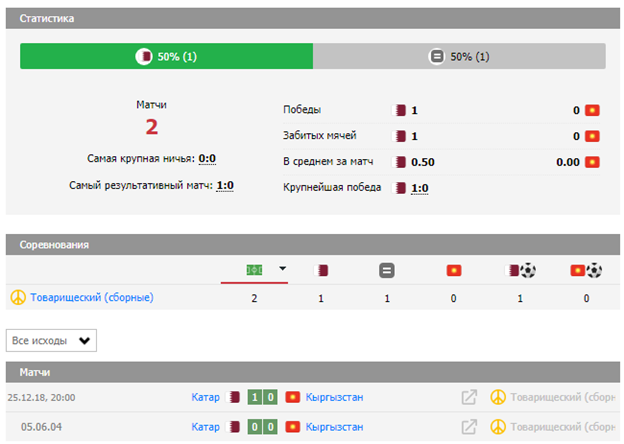Open Товарищеский (сборные) link in competitions table

[92, 297]
